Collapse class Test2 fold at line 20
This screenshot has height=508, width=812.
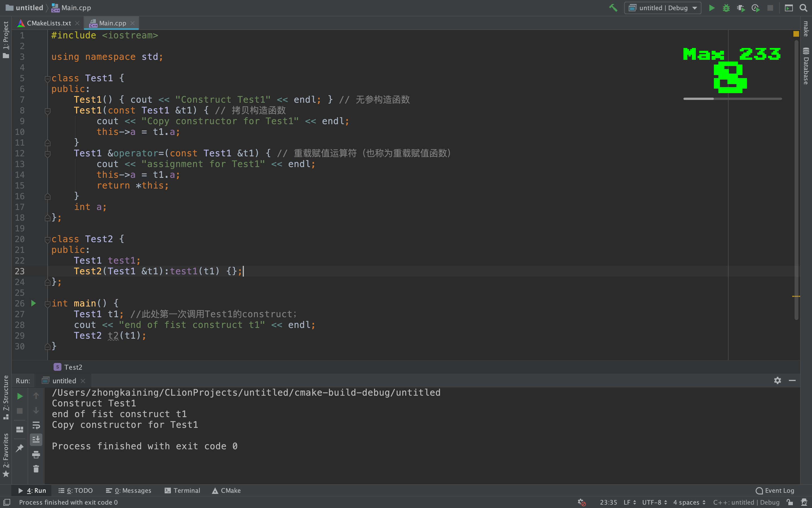[x=47, y=240]
